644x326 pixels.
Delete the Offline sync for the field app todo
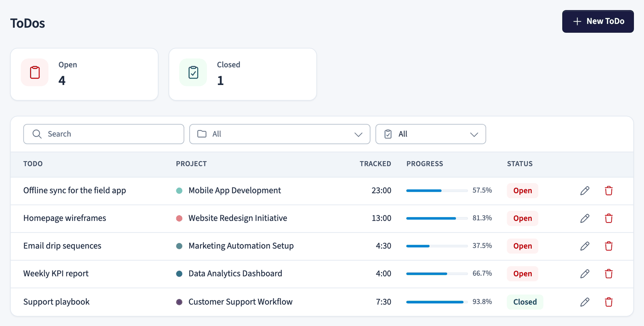[609, 191]
